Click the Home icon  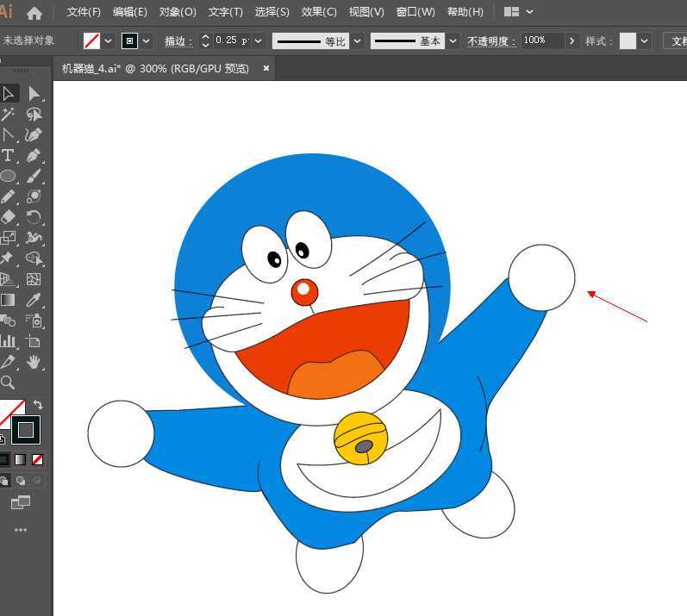[x=34, y=13]
